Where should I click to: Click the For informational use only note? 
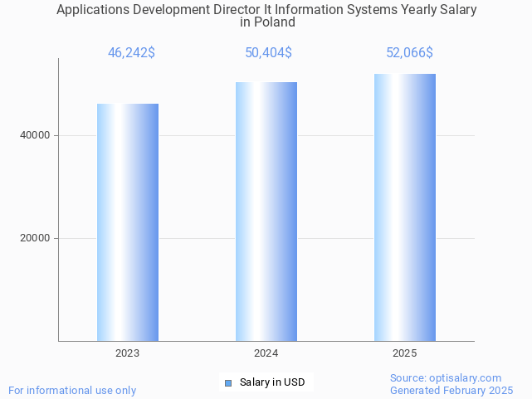point(72,391)
